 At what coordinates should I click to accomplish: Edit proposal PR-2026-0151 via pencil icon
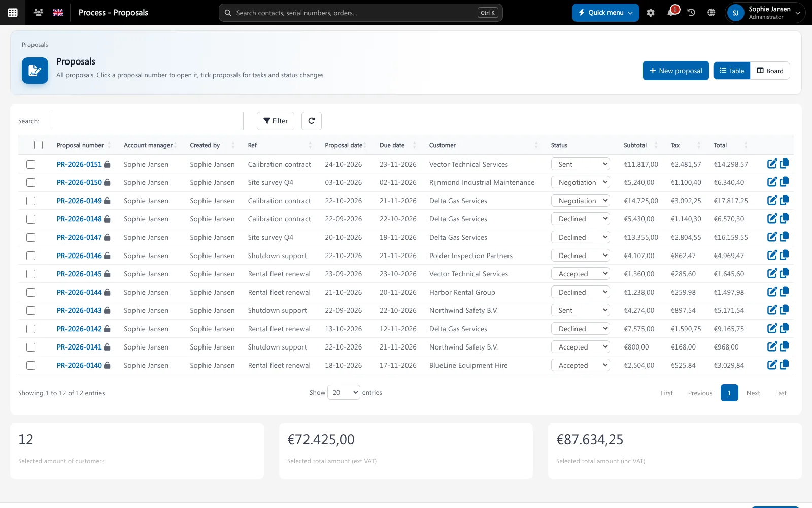(x=772, y=164)
